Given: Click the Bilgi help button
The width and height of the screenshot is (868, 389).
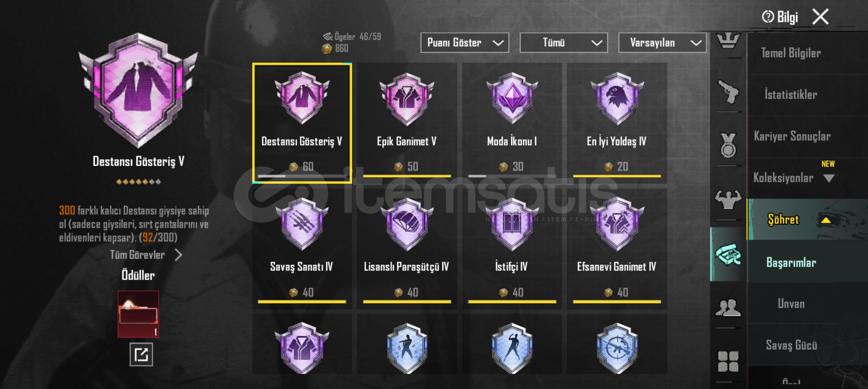Looking at the screenshot, I should point(780,17).
